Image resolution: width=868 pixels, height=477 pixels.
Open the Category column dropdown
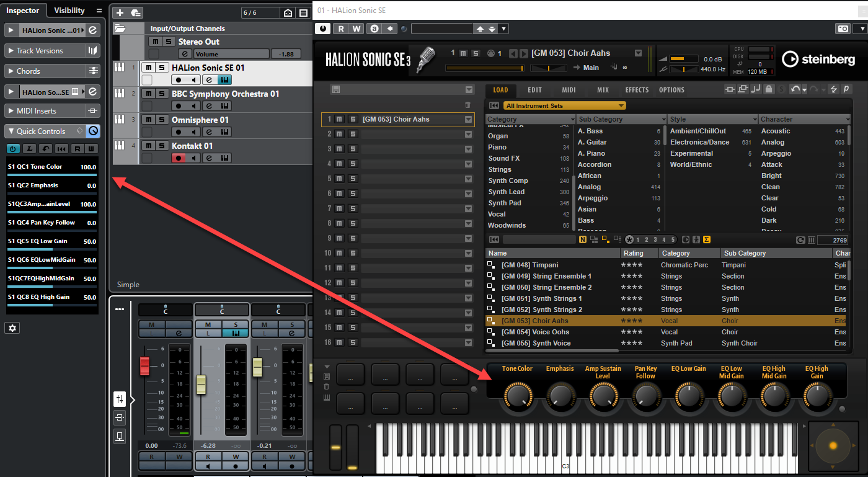[x=572, y=119]
